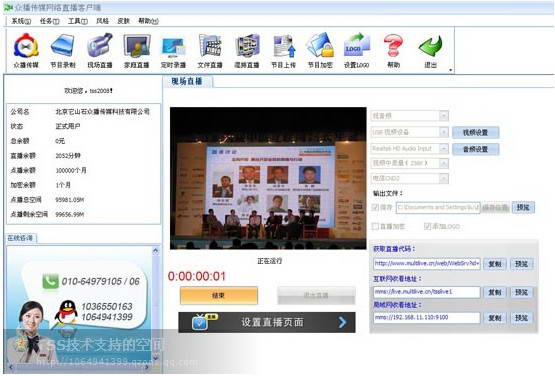Click the scroll-left arrow under 在线咨询 panel

click(11, 367)
